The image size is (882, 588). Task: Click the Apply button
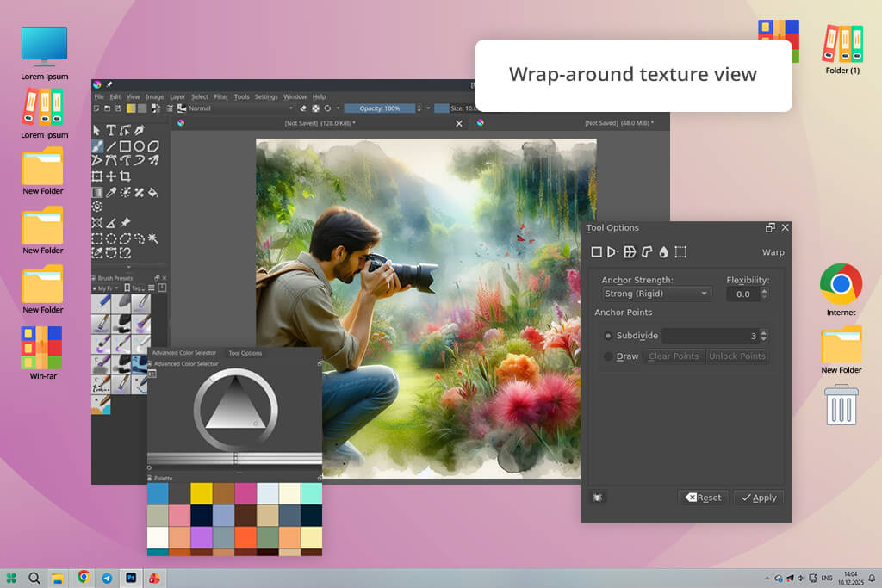tap(758, 498)
